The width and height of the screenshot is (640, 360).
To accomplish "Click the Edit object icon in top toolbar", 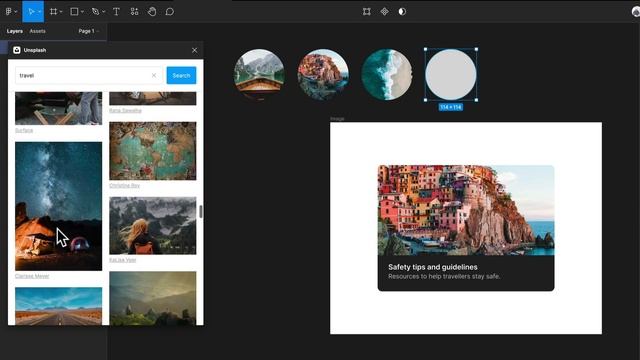I will coord(367,11).
